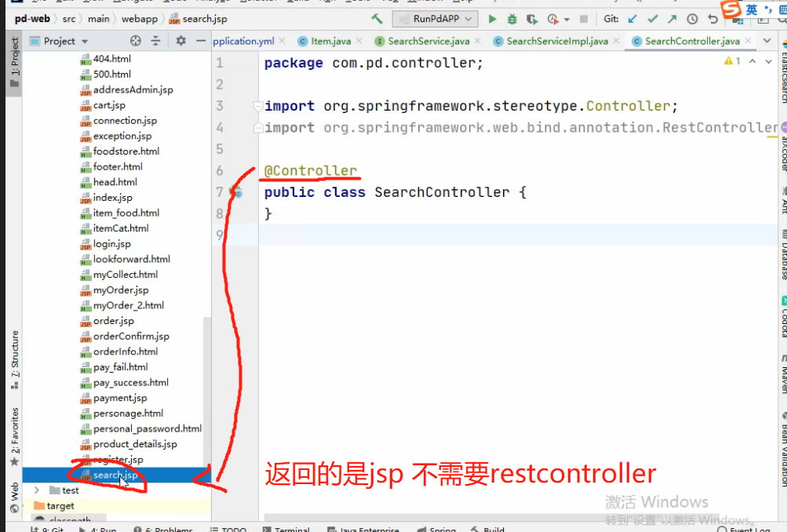The height and width of the screenshot is (532, 787).
Task: Click the Spring bean gutter icon line 7
Action: point(236,192)
